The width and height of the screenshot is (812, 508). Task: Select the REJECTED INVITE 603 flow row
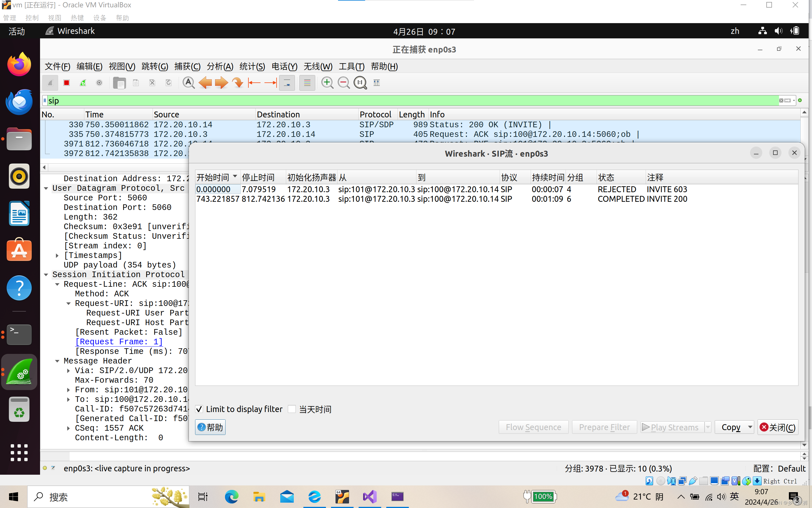point(497,189)
